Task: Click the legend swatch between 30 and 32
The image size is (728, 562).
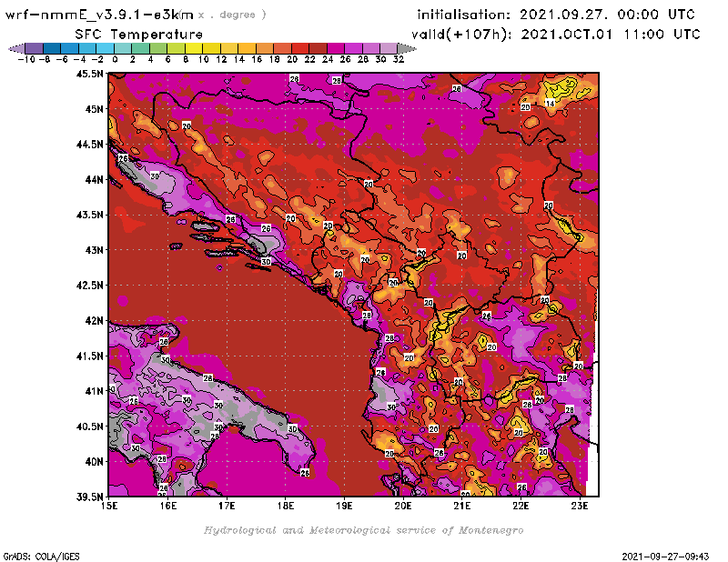Action: pos(389,48)
